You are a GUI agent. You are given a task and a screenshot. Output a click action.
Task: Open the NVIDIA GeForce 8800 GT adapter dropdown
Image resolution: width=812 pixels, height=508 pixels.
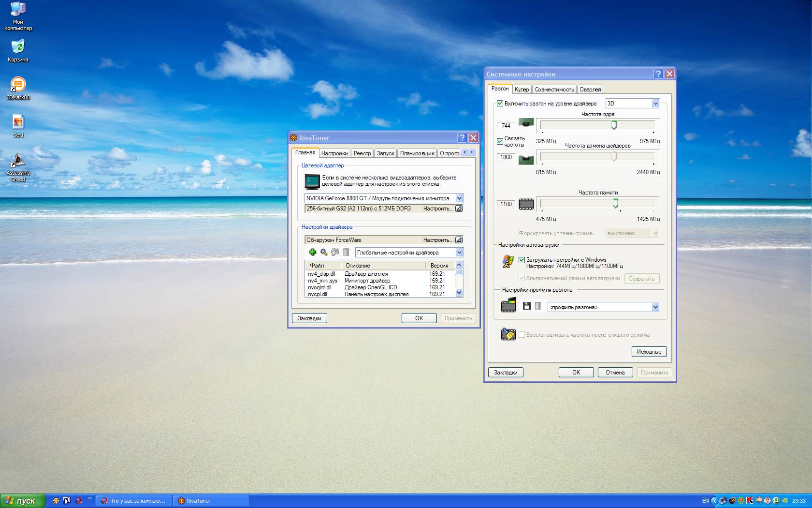tap(384, 198)
